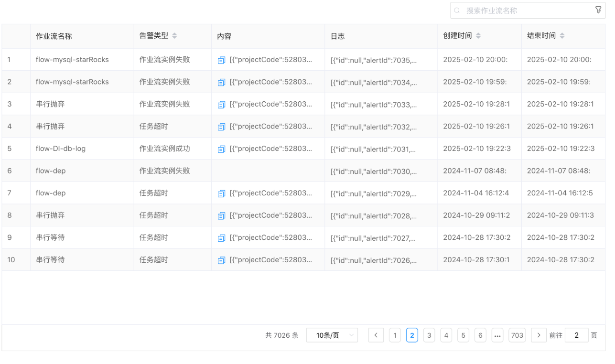Click the 前往 page number input box
Viewport: 615px width, 364px height.
coord(576,335)
